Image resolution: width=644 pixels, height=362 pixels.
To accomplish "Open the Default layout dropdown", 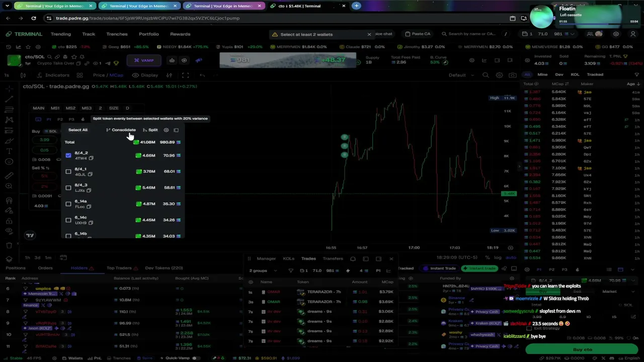I will [x=460, y=75].
